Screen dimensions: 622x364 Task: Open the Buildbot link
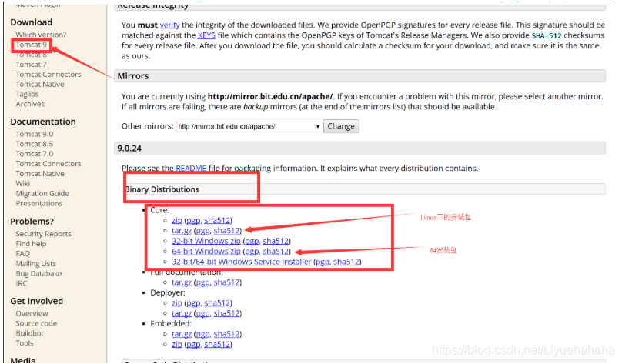(30, 333)
